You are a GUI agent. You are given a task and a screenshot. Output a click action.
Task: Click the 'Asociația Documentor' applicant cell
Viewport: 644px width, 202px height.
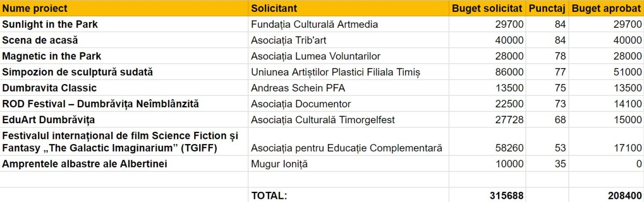(348, 103)
